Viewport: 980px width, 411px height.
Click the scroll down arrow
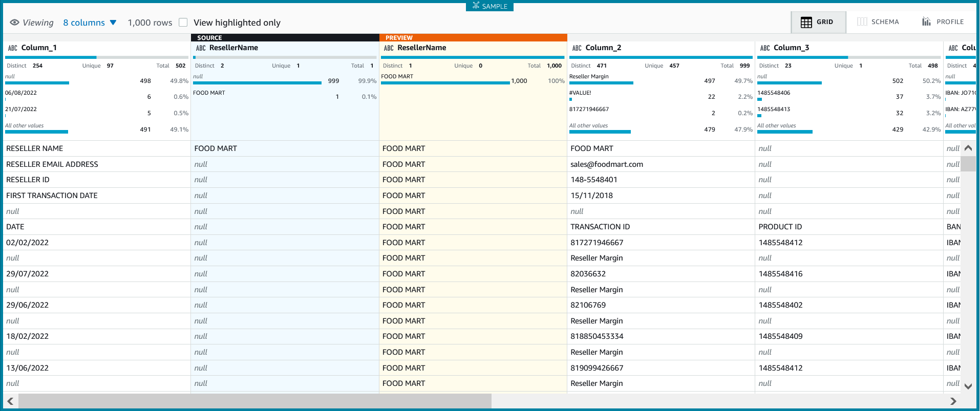(x=968, y=386)
